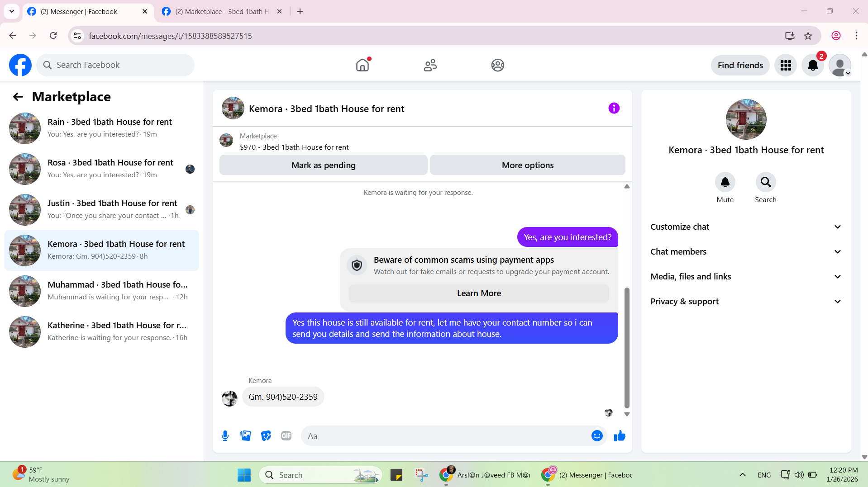Screen dimensions: 868x487
Task: Focus the message input field
Action: click(x=446, y=436)
